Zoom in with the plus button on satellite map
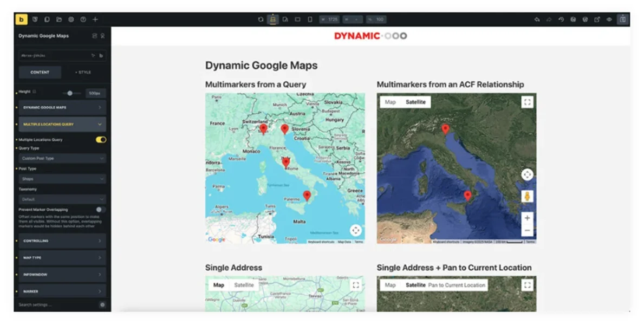This screenshot has width=644, height=325. point(528,218)
